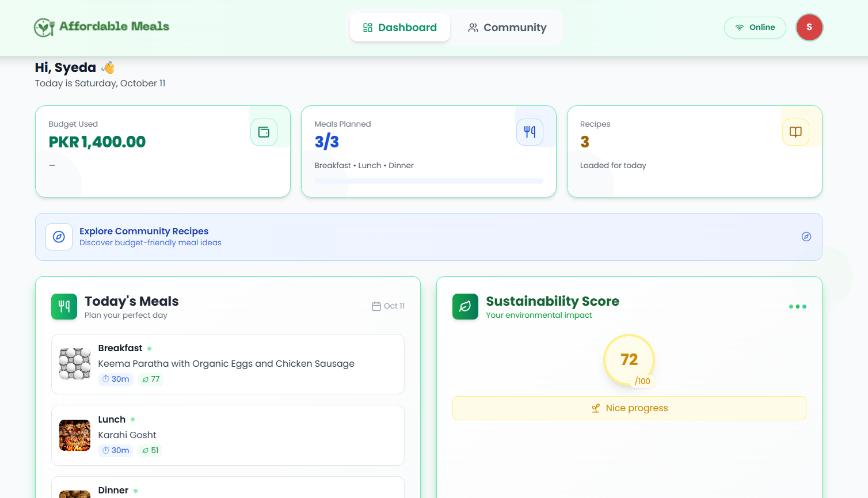
Task: Click the 3/3 meals planned value
Action: [x=327, y=142]
